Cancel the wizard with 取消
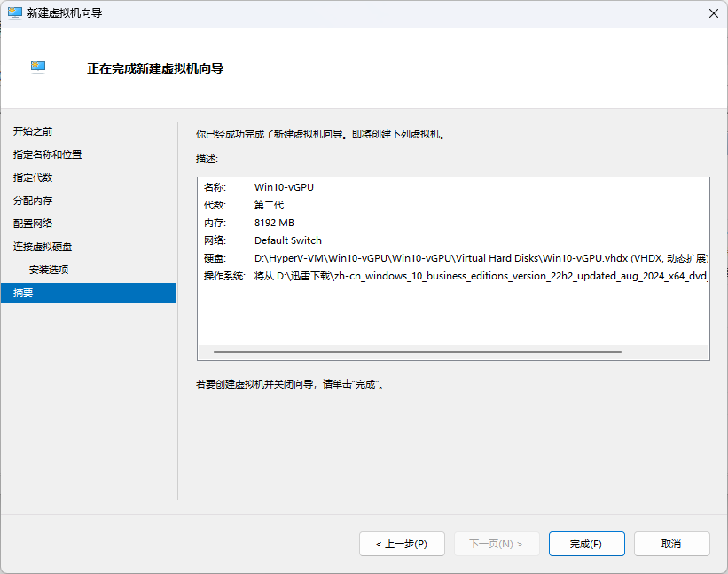This screenshot has height=574, width=728. click(671, 544)
